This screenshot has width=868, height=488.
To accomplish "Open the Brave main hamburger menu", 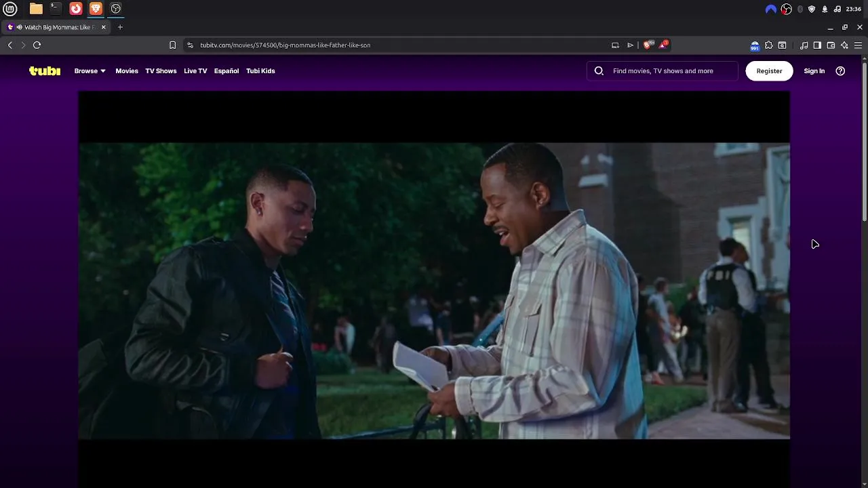I will (858, 45).
